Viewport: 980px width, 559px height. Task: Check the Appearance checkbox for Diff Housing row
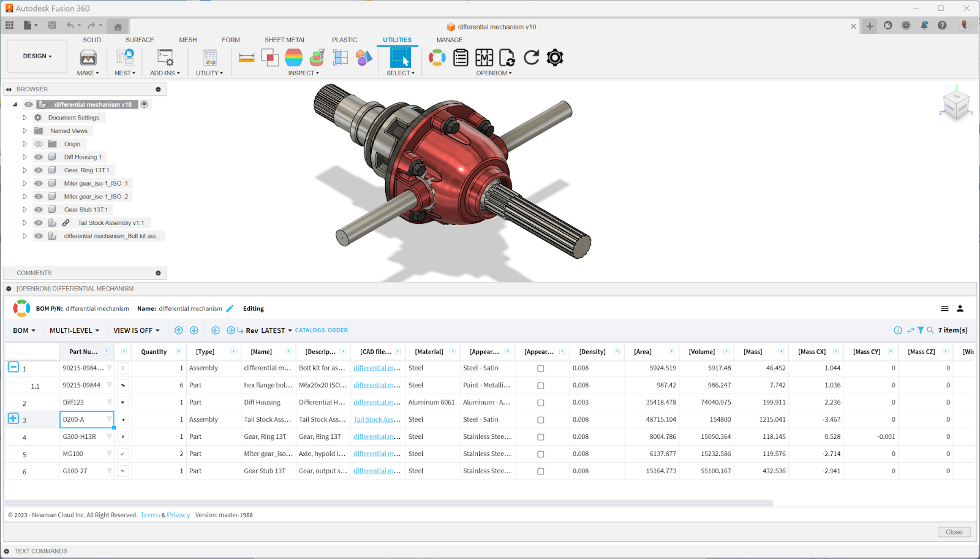[x=540, y=403]
